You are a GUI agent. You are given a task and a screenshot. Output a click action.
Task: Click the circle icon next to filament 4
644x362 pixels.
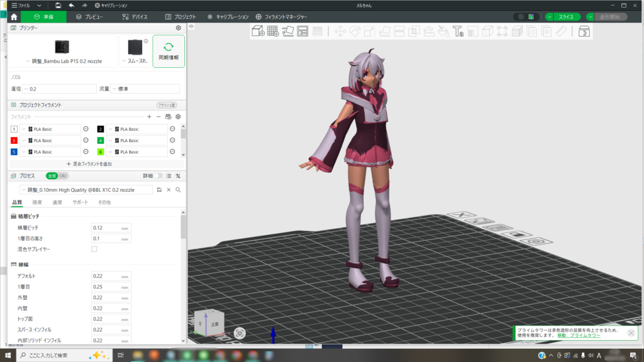point(172,140)
